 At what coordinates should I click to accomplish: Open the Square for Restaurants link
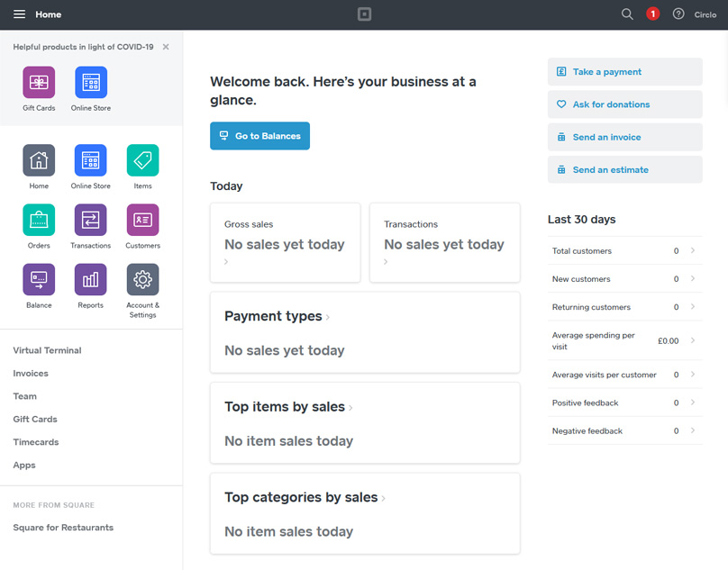63,528
